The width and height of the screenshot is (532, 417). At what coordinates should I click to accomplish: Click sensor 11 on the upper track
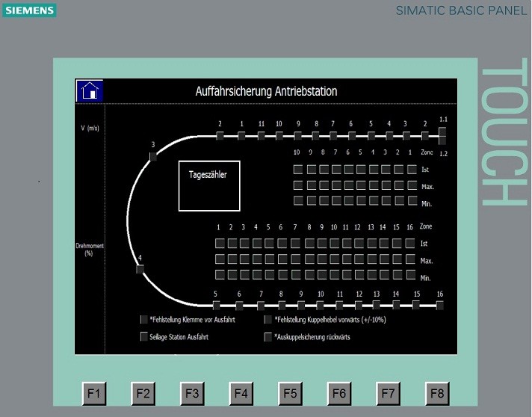pos(261,136)
